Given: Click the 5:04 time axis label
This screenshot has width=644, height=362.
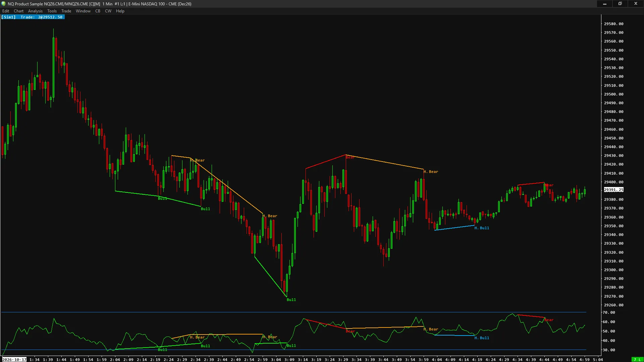Looking at the screenshot, I should pyautogui.click(x=598, y=360).
